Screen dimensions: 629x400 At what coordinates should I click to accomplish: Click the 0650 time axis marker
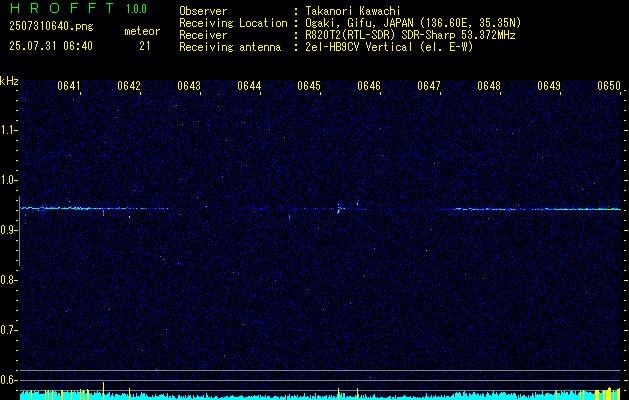pos(609,86)
